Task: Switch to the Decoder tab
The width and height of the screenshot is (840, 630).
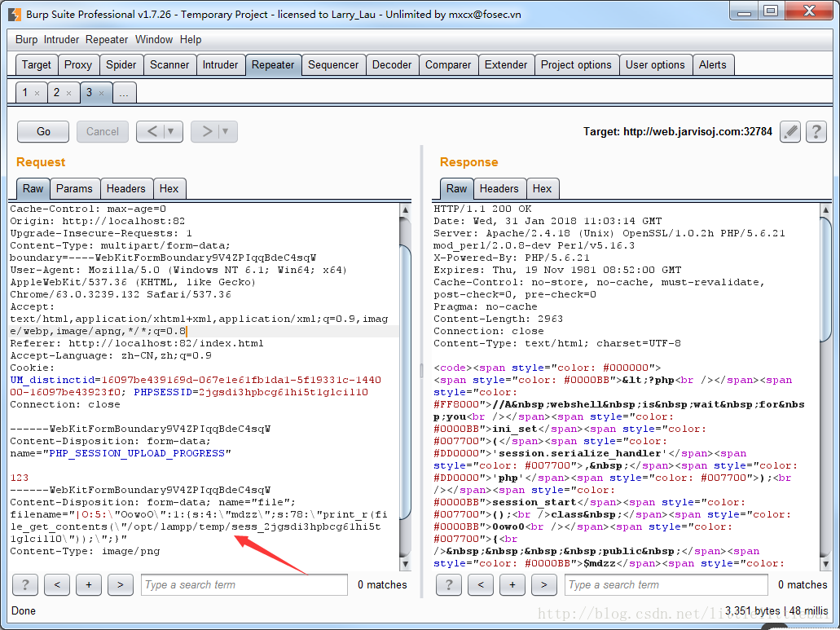Action: [392, 65]
